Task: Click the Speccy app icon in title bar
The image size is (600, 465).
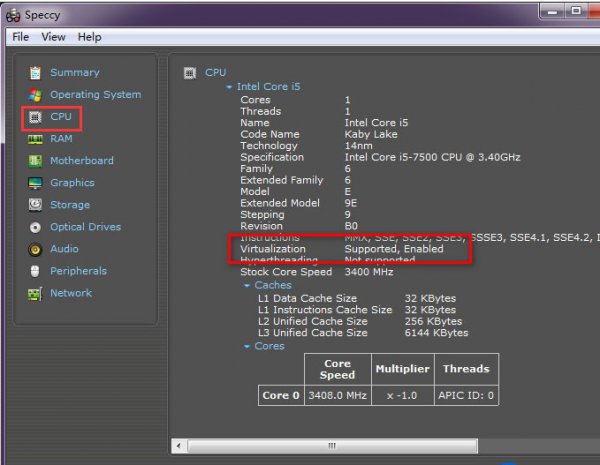Action: click(x=13, y=15)
